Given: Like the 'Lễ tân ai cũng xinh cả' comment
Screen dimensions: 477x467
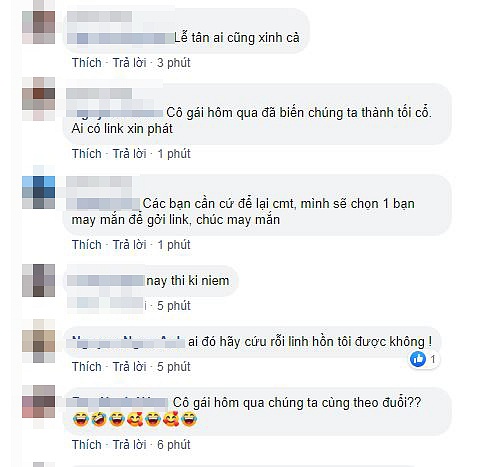Looking at the screenshot, I should (87, 63).
